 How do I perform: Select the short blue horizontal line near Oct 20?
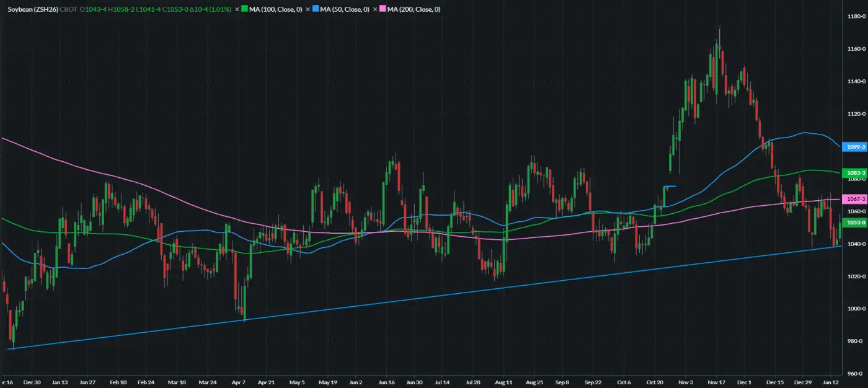[670, 186]
